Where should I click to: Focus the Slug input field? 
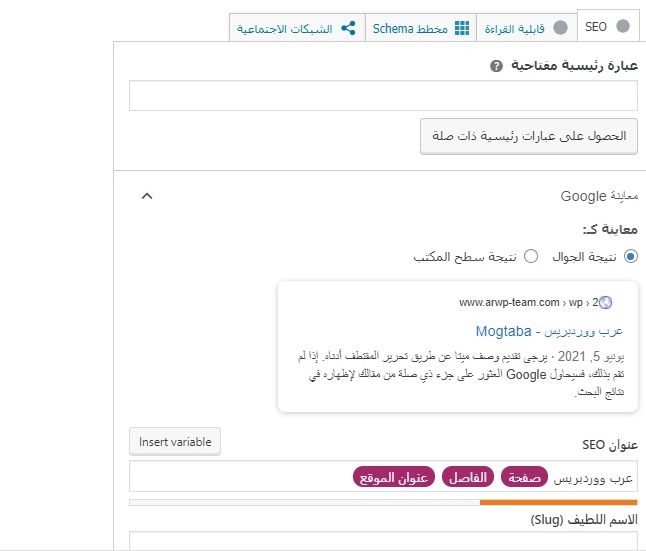383,541
